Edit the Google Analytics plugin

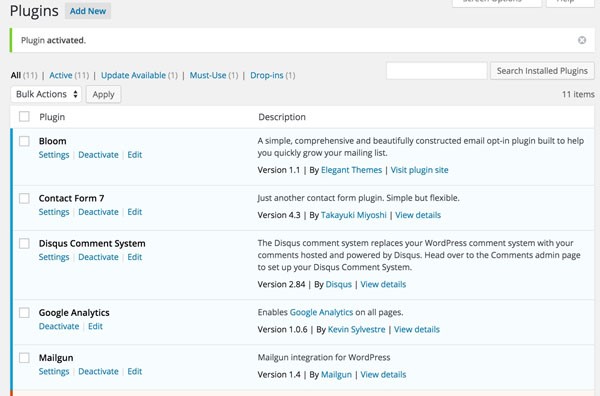95,326
